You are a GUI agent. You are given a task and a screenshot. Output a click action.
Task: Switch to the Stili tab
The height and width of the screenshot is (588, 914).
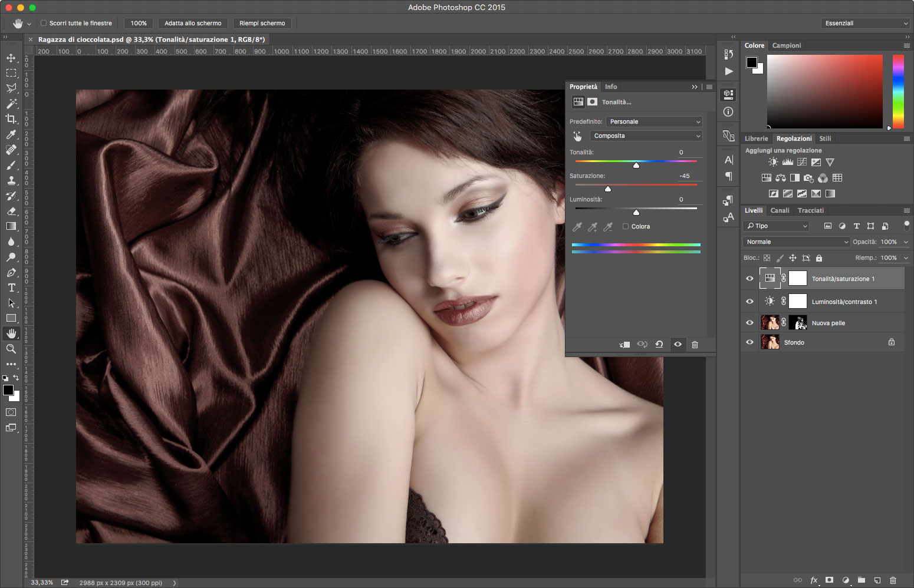tap(825, 138)
